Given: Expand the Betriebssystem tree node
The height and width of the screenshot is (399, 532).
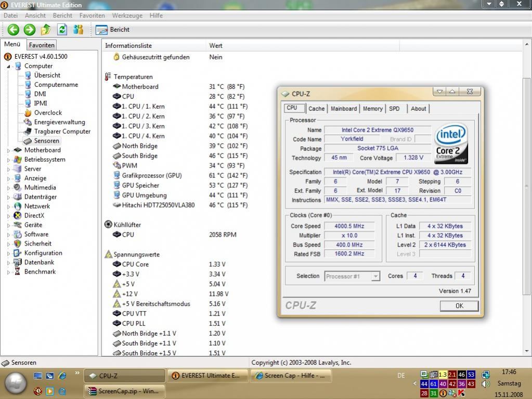Looking at the screenshot, I should pos(8,160).
